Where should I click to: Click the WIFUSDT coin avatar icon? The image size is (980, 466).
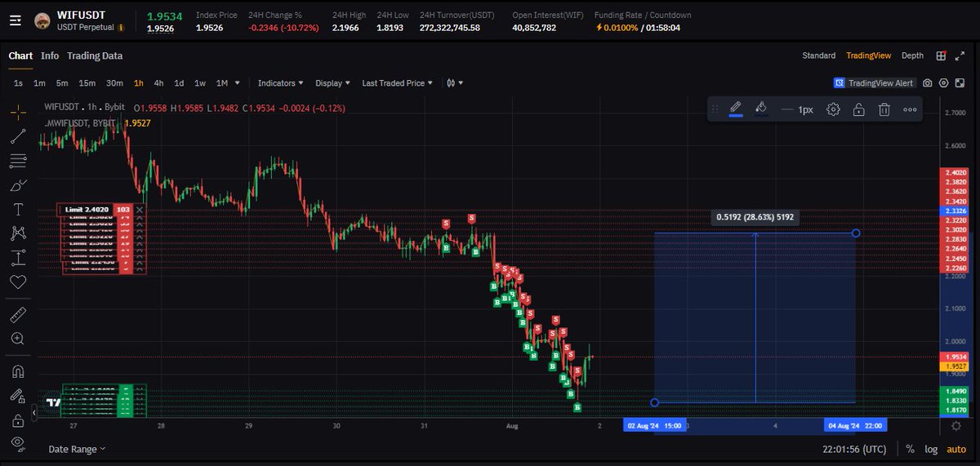click(42, 21)
